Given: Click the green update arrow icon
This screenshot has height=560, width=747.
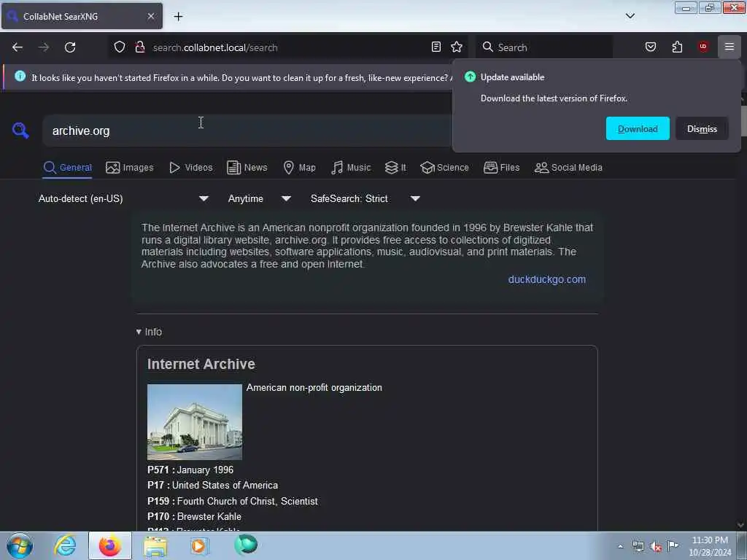Looking at the screenshot, I should pyautogui.click(x=470, y=77).
